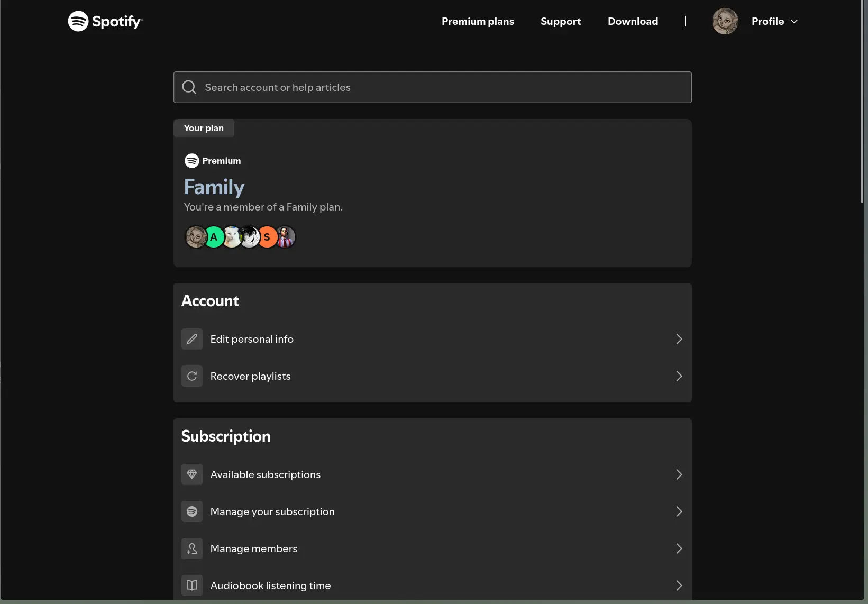Focus the Search account or help articles field

coord(432,87)
